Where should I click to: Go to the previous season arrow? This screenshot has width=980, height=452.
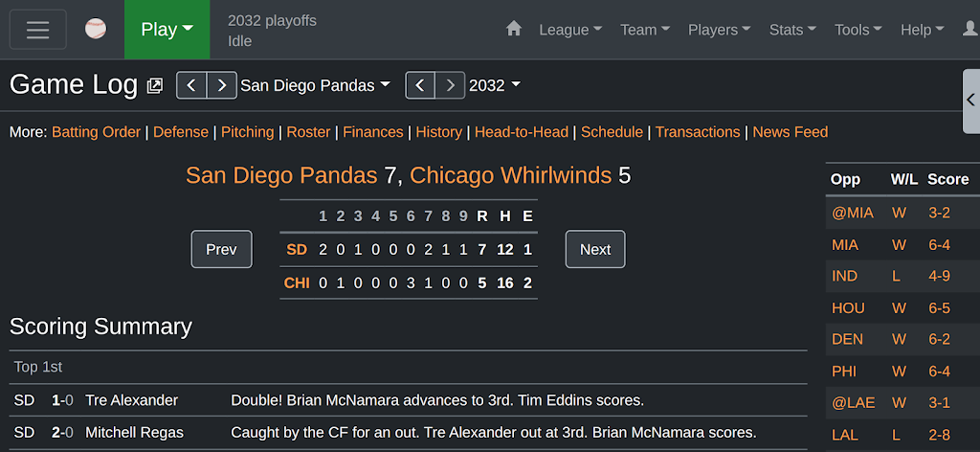[421, 85]
